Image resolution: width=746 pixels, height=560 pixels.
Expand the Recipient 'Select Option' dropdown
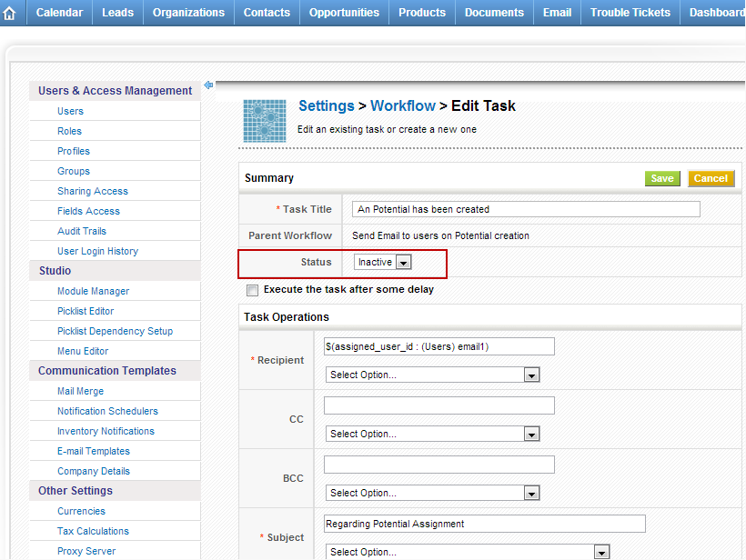(x=432, y=375)
